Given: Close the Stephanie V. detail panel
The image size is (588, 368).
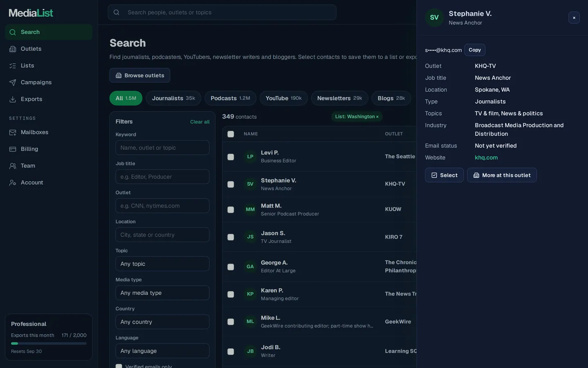Looking at the screenshot, I should pyautogui.click(x=574, y=18).
